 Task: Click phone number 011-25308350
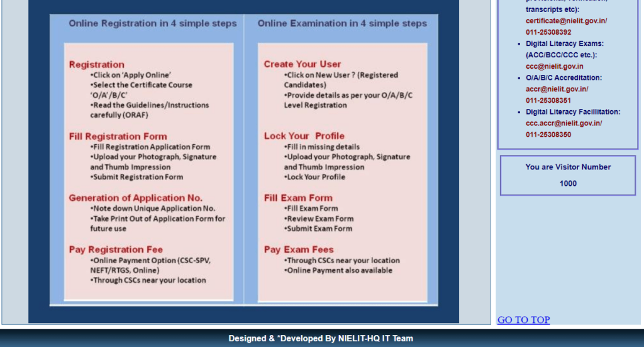click(548, 134)
